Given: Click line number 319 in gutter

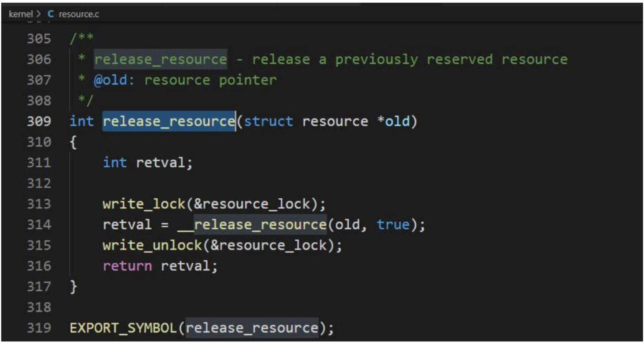Looking at the screenshot, I should pyautogui.click(x=39, y=328).
